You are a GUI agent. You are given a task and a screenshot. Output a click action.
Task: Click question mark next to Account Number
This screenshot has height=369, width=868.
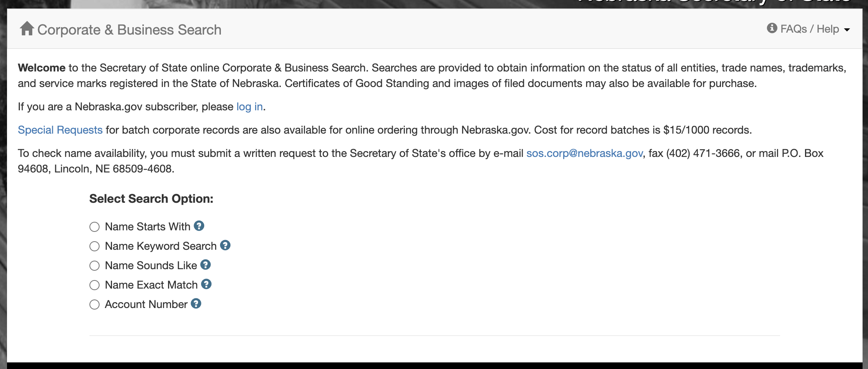(x=196, y=303)
